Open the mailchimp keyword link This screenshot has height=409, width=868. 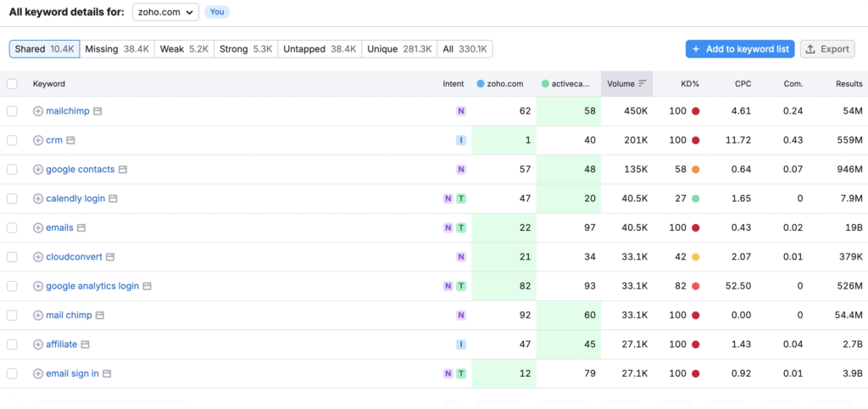click(68, 111)
